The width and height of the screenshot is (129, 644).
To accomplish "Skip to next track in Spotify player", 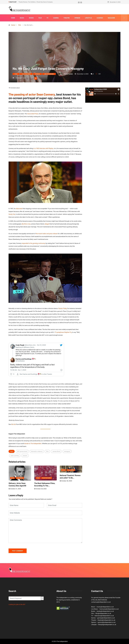I will click(116, 94).
